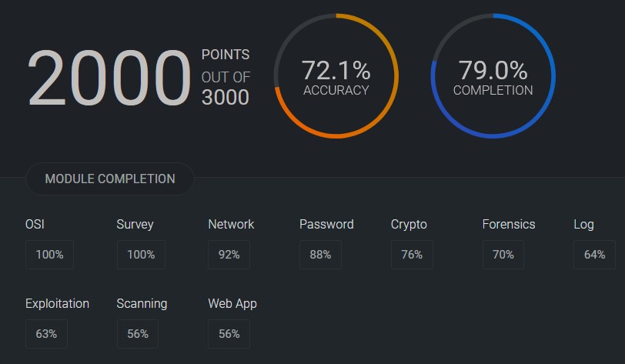Click the Survey 100% score box

(x=141, y=255)
